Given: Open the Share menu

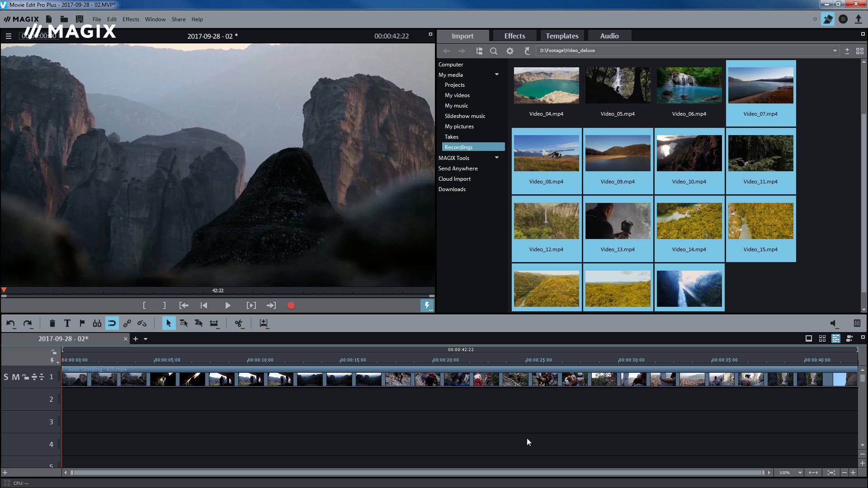Looking at the screenshot, I should point(178,19).
